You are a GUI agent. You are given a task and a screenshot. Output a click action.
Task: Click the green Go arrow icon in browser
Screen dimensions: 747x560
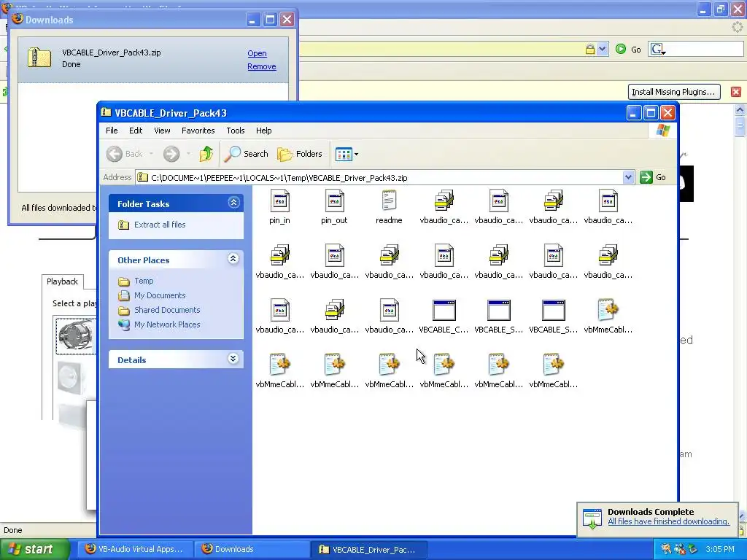[x=621, y=49]
